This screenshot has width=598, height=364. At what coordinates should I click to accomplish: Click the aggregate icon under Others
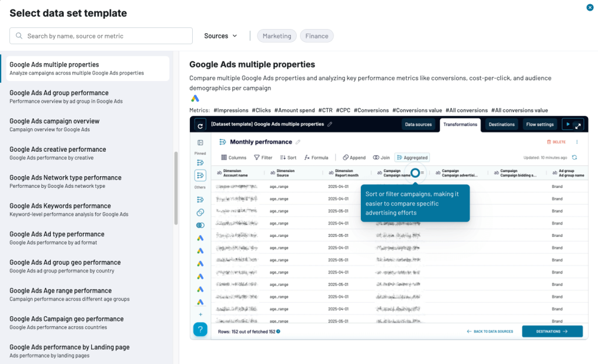(200, 199)
